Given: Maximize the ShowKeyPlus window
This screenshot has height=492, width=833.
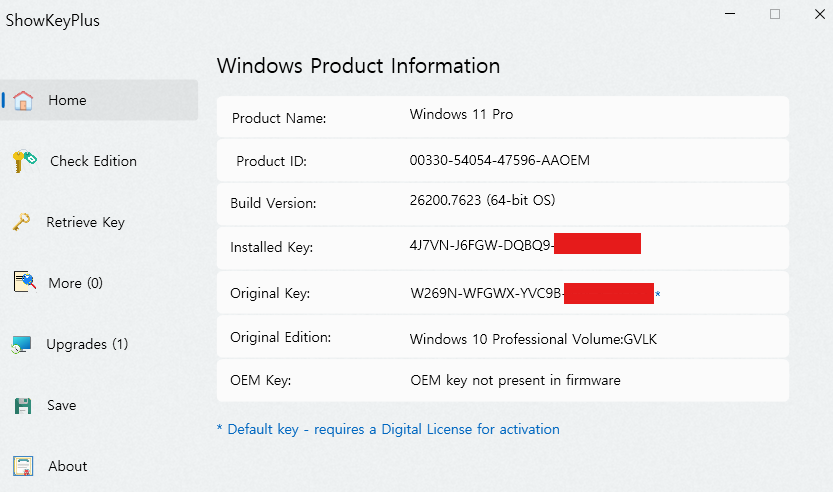Looking at the screenshot, I should point(775,14).
